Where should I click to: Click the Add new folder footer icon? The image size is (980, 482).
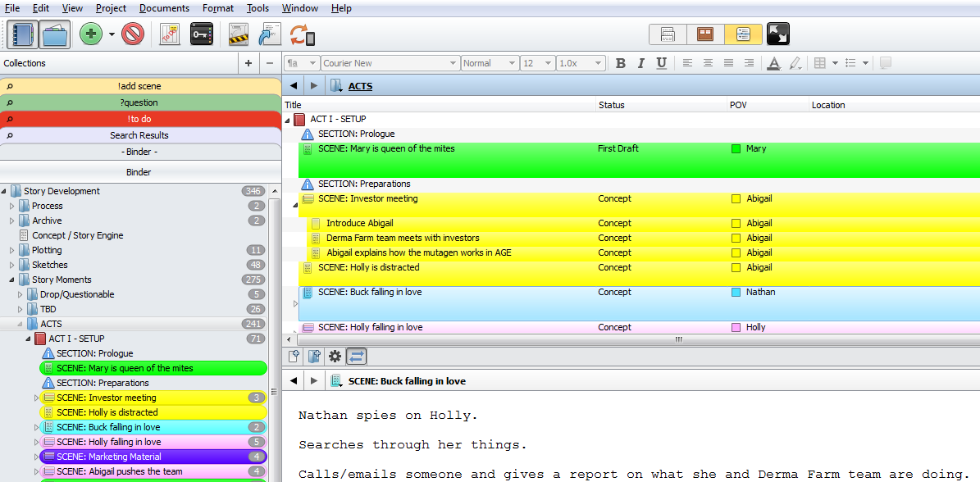(314, 357)
